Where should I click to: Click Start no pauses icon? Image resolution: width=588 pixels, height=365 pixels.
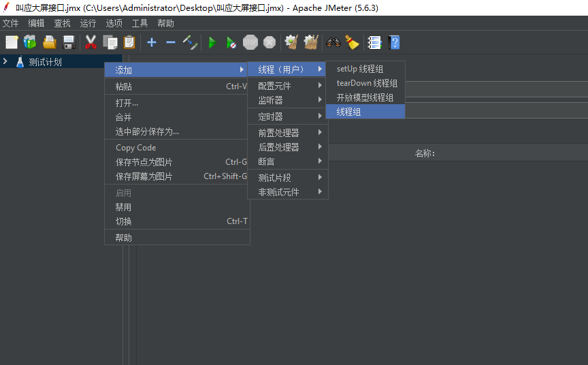click(231, 42)
